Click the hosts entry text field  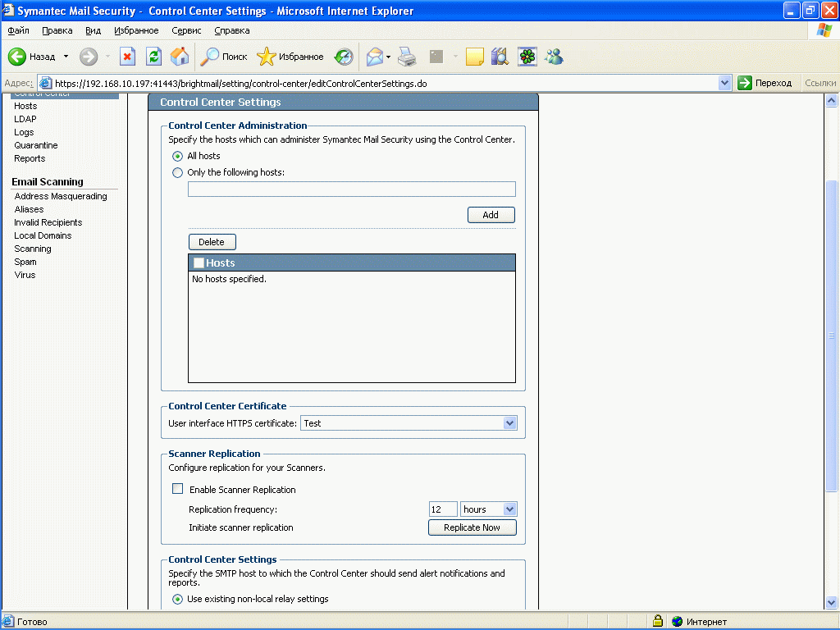[x=351, y=189]
